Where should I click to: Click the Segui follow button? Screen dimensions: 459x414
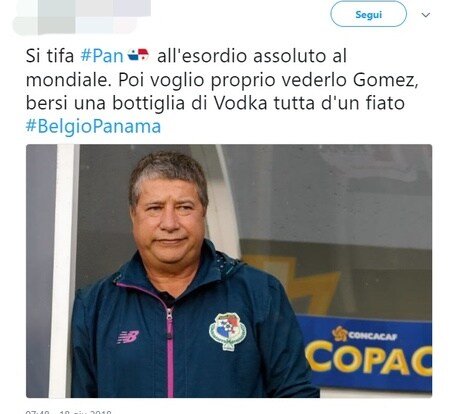[x=368, y=14]
